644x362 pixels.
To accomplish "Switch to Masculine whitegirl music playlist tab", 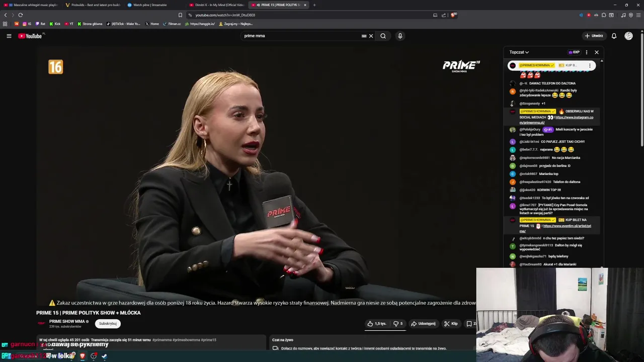I will pos(31,5).
